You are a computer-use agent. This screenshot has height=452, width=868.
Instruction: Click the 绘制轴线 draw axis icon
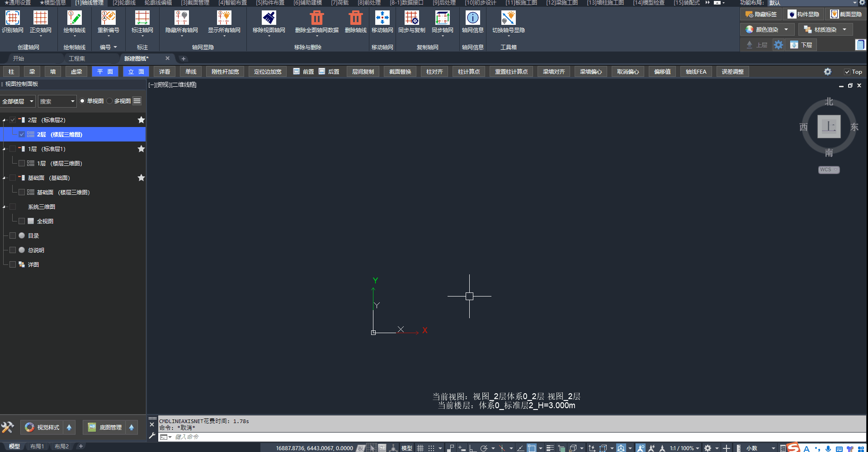(x=74, y=18)
